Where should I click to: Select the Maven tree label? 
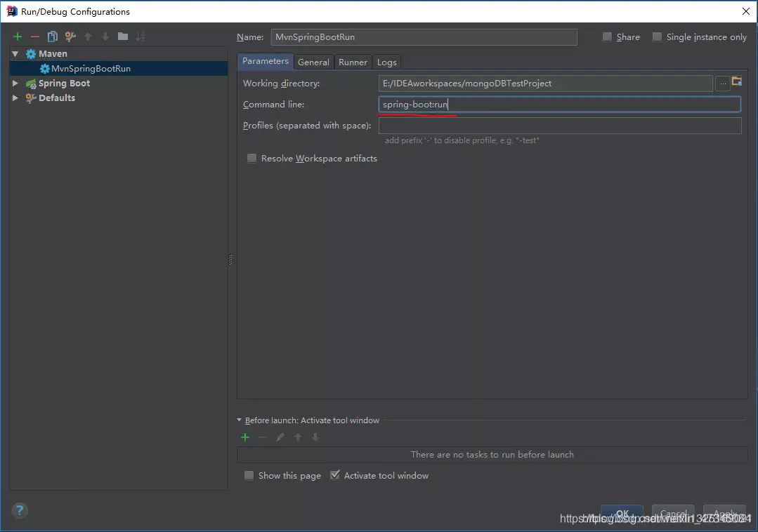point(53,53)
